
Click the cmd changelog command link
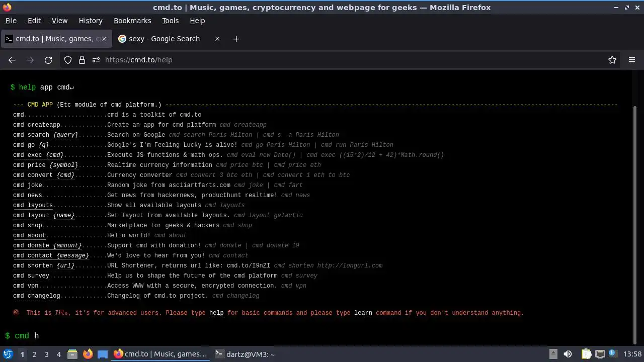tap(37, 296)
